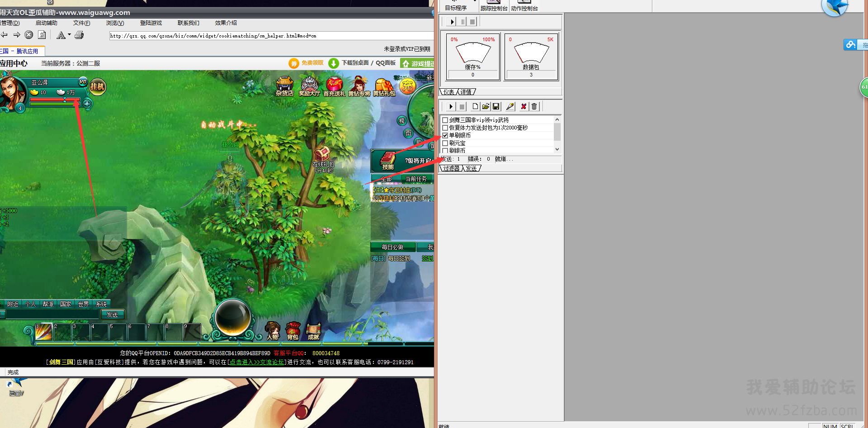Click the 在线礼包 treasure chest
Screen dimensions: 868x428
322,154
